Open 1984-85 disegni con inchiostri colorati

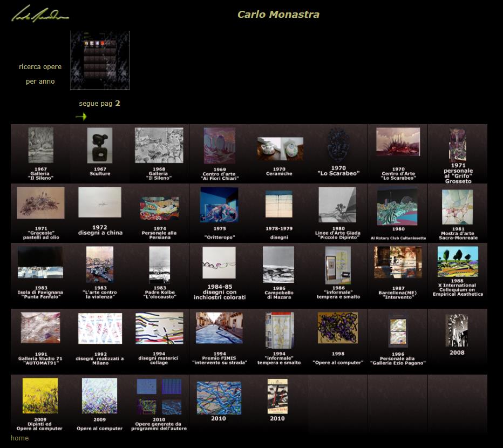(x=219, y=262)
